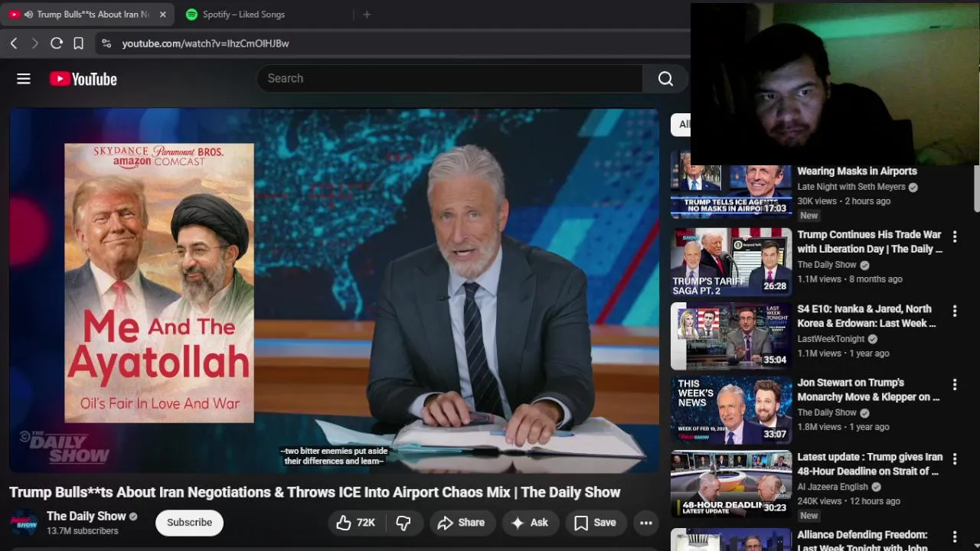980x551 pixels.
Task: Click the address bar with the YouTube URL
Action: [390, 44]
